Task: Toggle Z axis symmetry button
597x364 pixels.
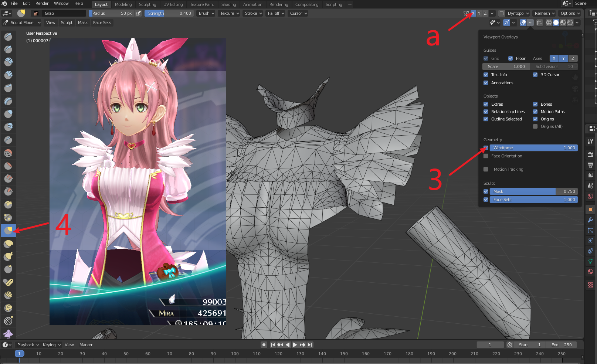Action: click(x=485, y=13)
